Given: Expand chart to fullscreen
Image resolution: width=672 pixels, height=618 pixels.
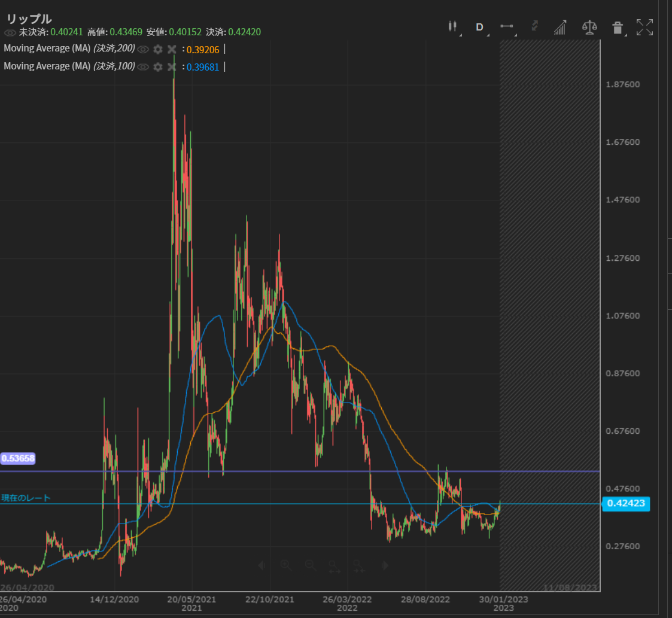Looking at the screenshot, I should tap(644, 27).
